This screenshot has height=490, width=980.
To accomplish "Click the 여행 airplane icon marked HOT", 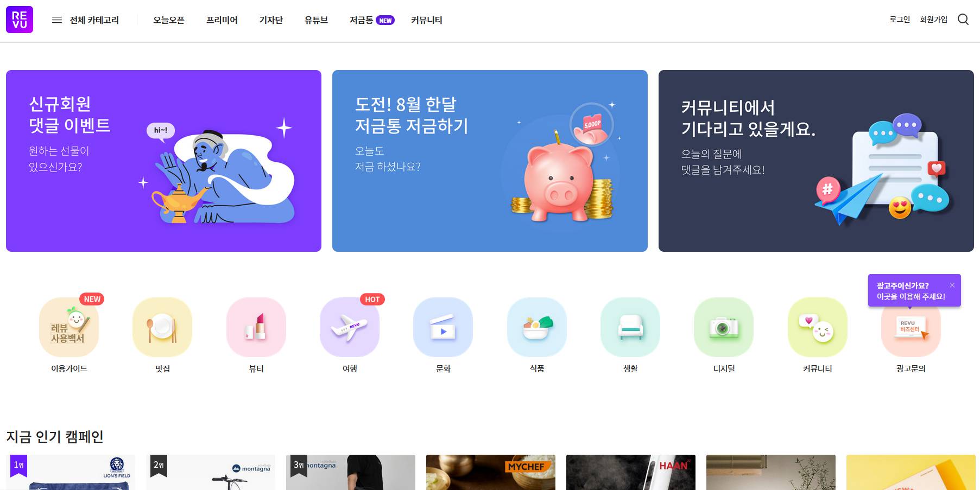I will (350, 327).
